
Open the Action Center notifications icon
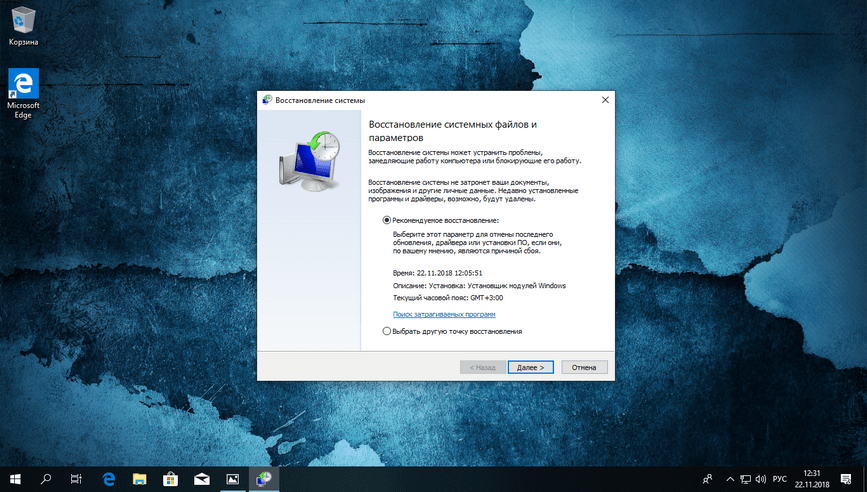click(x=845, y=479)
